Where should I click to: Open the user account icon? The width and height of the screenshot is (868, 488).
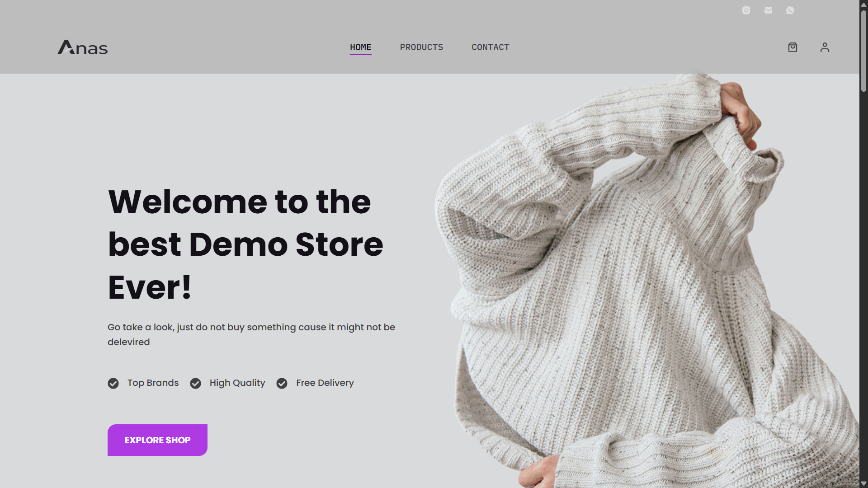click(x=825, y=47)
